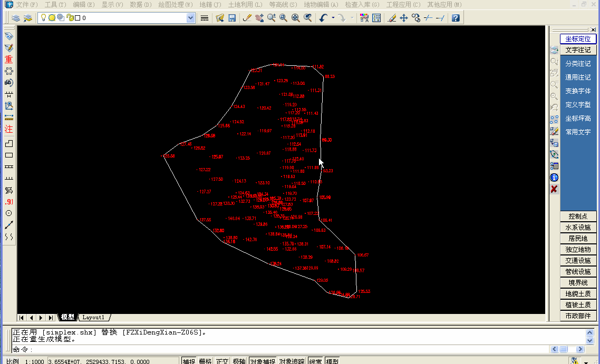This screenshot has width=600, height=364.
Task: Open the 等高线(S) menu
Action: [283, 5]
